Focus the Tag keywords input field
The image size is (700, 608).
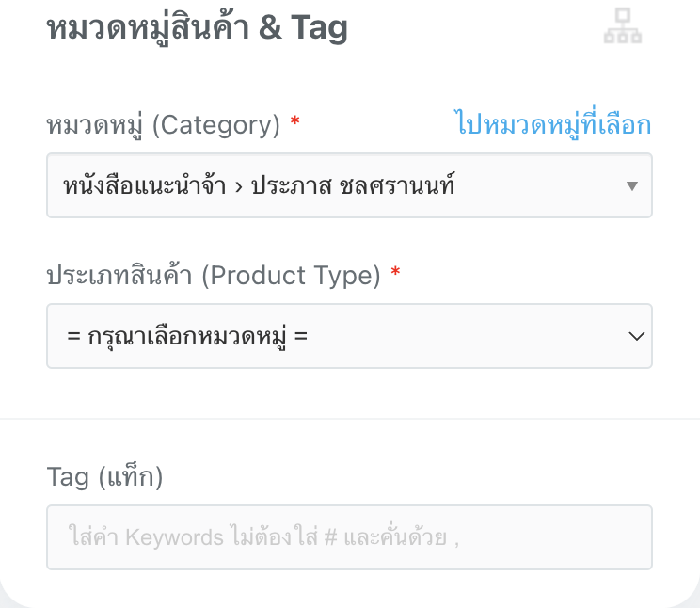pos(348,537)
